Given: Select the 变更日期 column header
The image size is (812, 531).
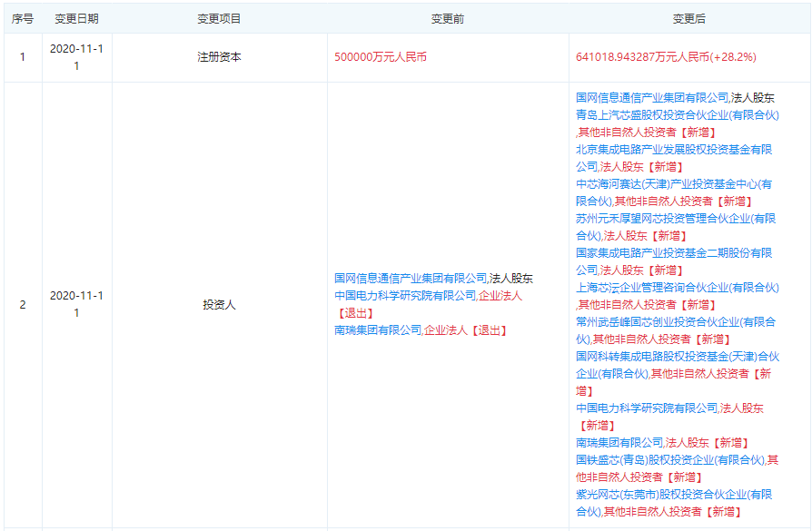Looking at the screenshot, I should (76, 19).
